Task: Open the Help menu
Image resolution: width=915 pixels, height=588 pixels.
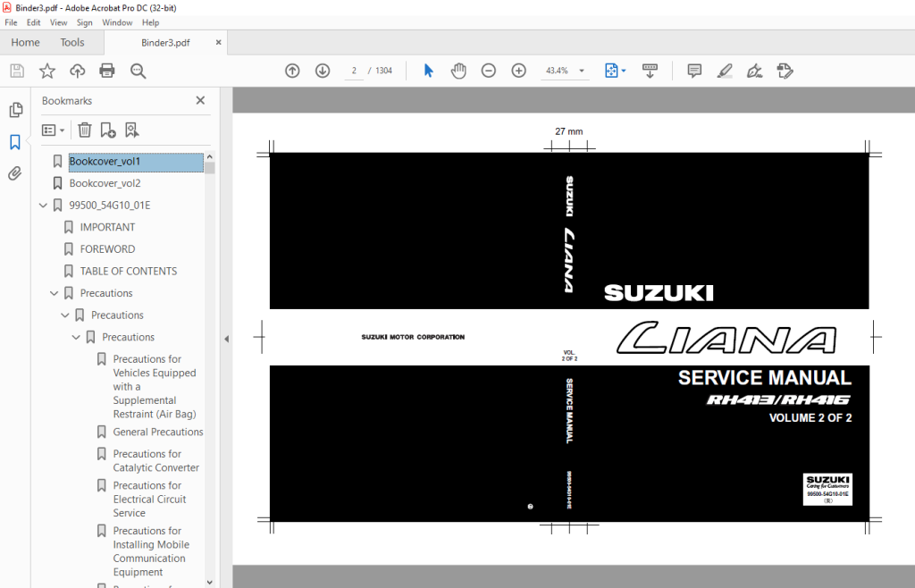Action: (150, 22)
